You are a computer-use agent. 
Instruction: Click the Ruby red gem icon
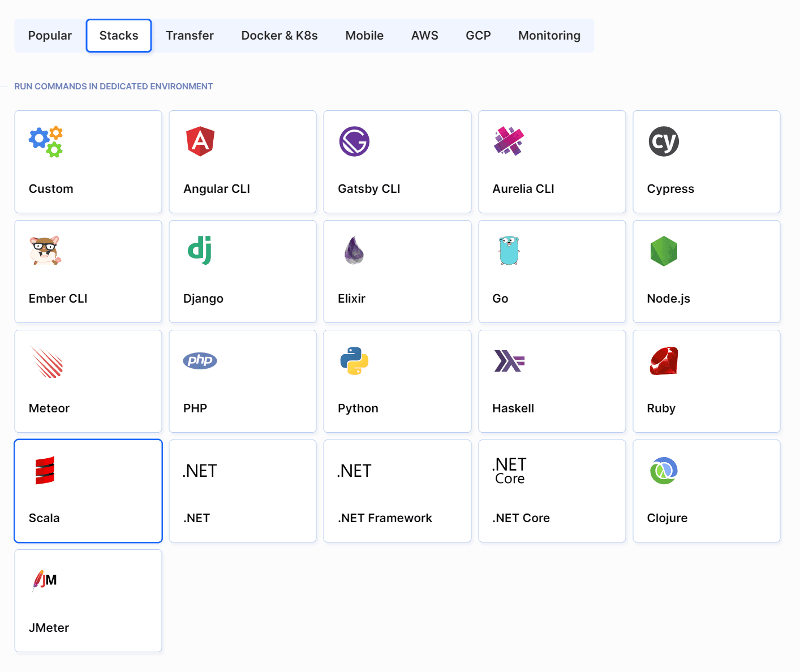(663, 361)
